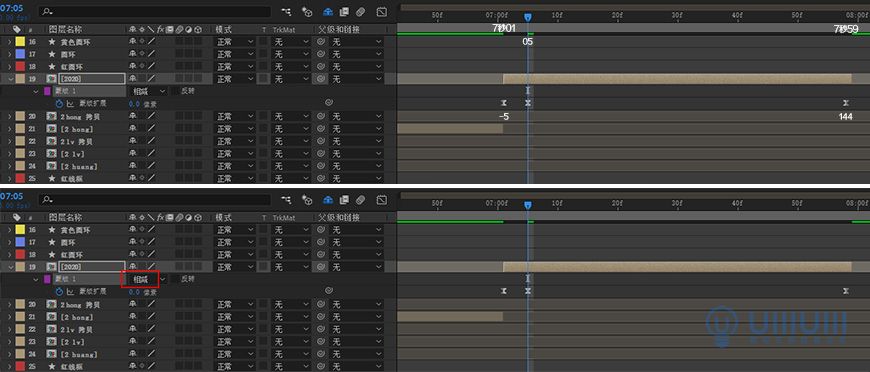Open blend mode 正常 dropdown of layer 16, upper panel
870x372 pixels.
click(x=235, y=42)
